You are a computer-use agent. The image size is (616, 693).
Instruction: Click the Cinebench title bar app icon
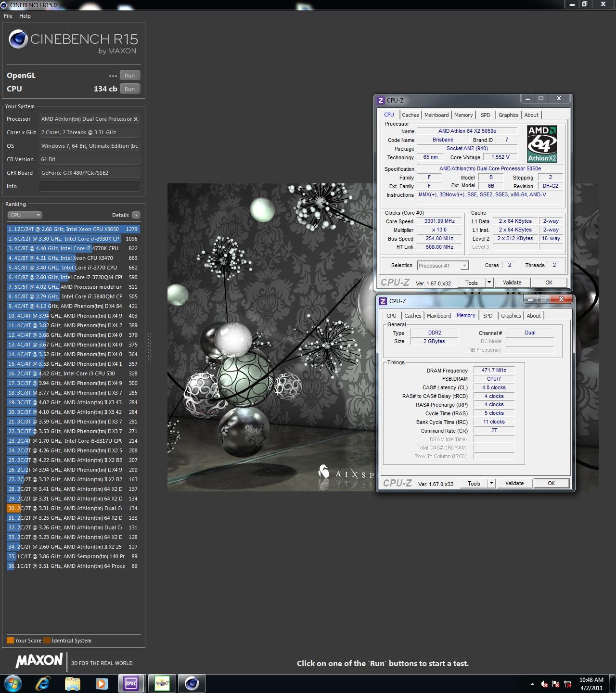[5, 5]
